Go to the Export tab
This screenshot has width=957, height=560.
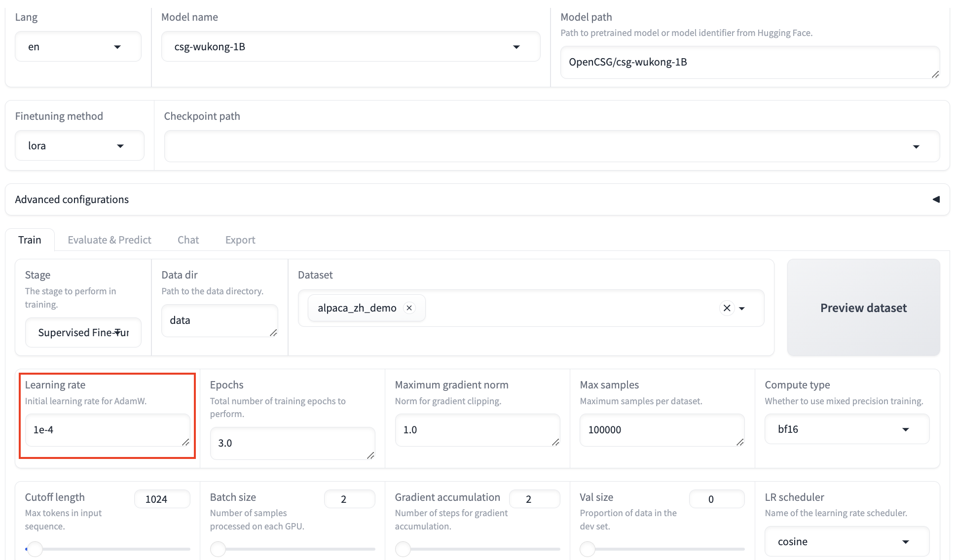tap(240, 240)
